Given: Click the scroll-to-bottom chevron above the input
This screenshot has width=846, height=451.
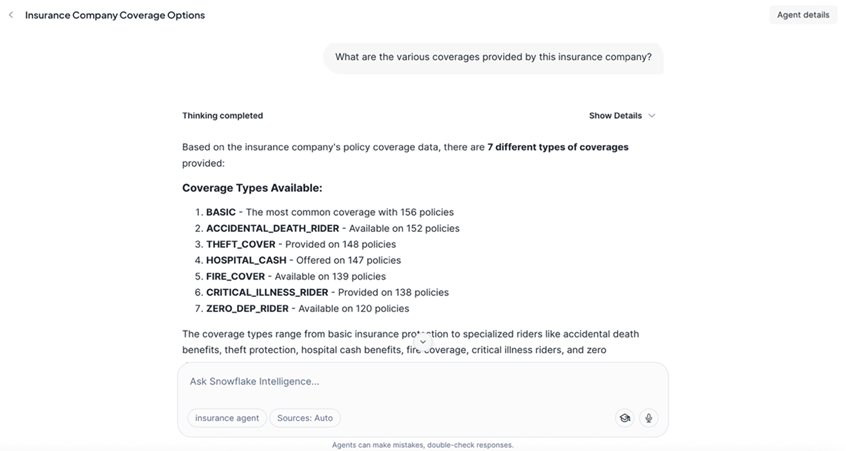Looking at the screenshot, I should 423,342.
